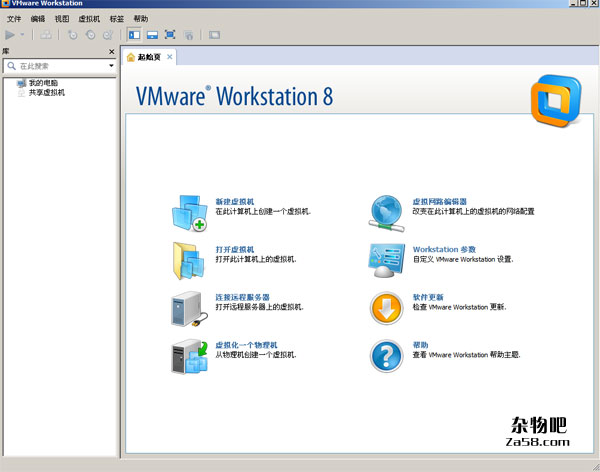Viewport: 600px width, 472px height.
Task: Click the 打开虚拟机 link
Action: point(235,249)
